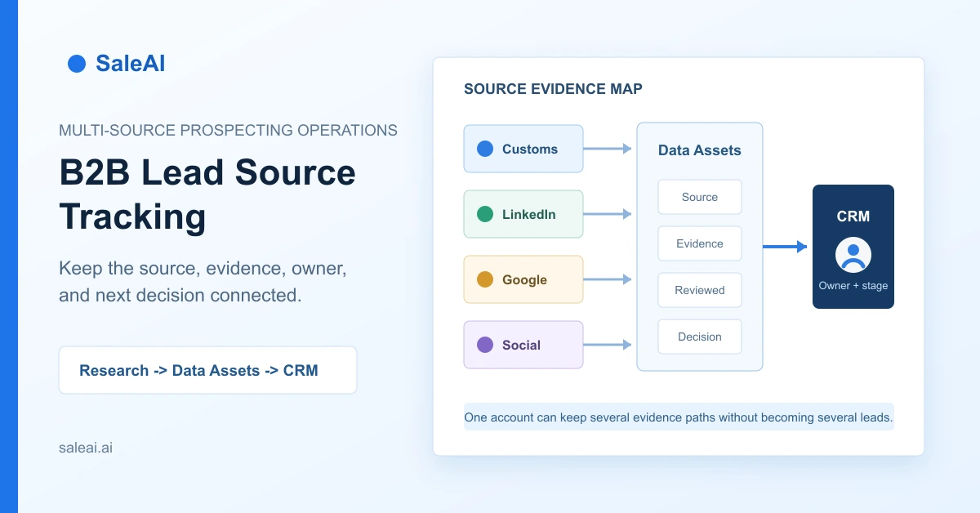980x513 pixels.
Task: Click the Evidence box in Data Assets
Action: [700, 243]
